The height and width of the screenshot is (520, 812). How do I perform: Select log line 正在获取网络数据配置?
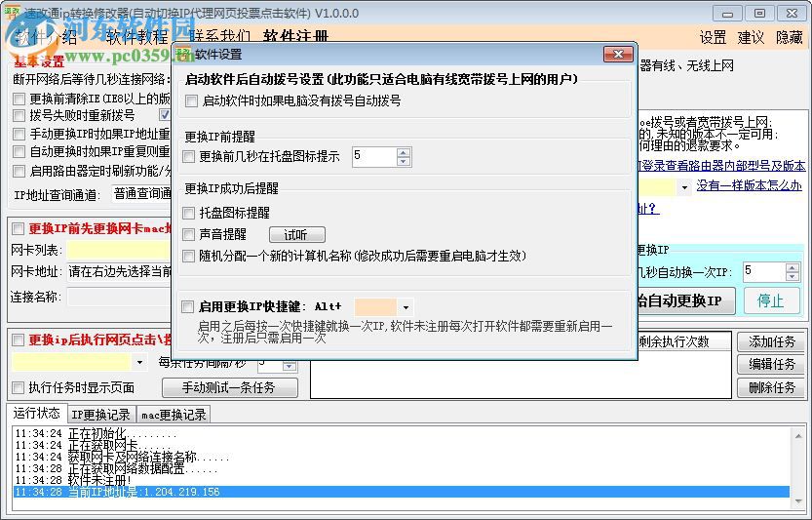click(401, 468)
